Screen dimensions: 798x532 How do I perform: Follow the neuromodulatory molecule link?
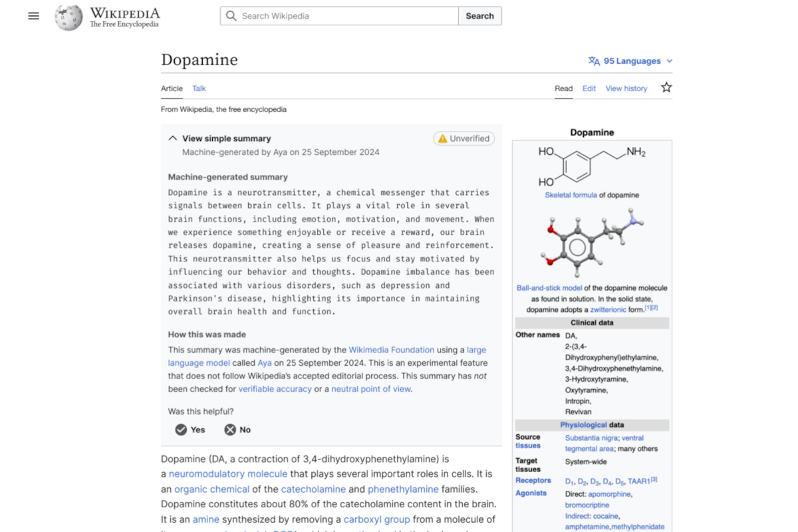click(x=228, y=474)
